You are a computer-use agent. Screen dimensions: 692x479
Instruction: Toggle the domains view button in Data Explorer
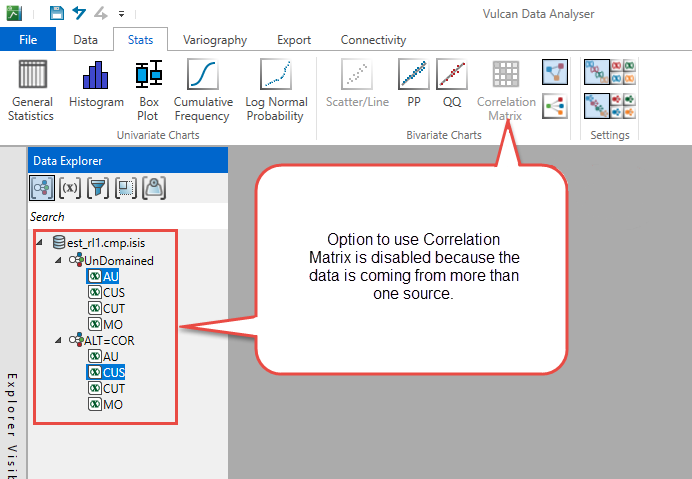[42, 187]
